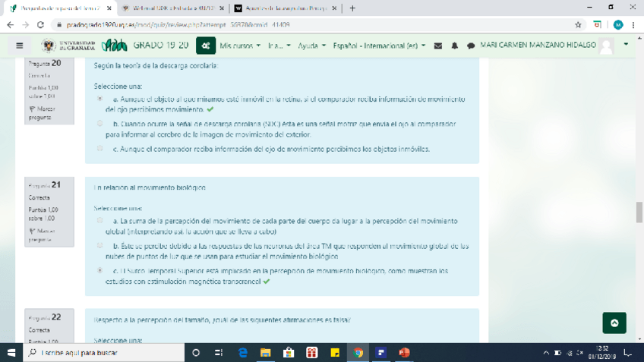
Task: Open File Explorer from the taskbar
Action: (265, 353)
